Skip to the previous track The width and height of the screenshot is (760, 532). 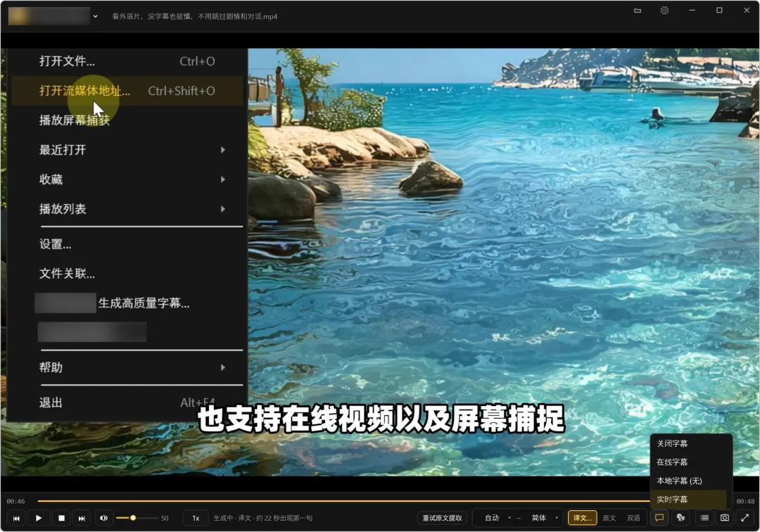pyautogui.click(x=16, y=518)
